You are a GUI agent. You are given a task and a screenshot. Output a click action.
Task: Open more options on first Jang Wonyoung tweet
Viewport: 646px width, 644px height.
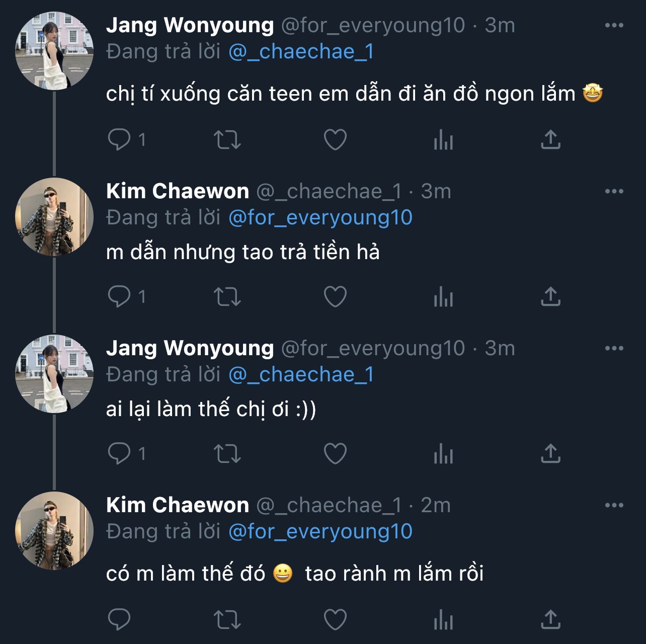(x=614, y=26)
